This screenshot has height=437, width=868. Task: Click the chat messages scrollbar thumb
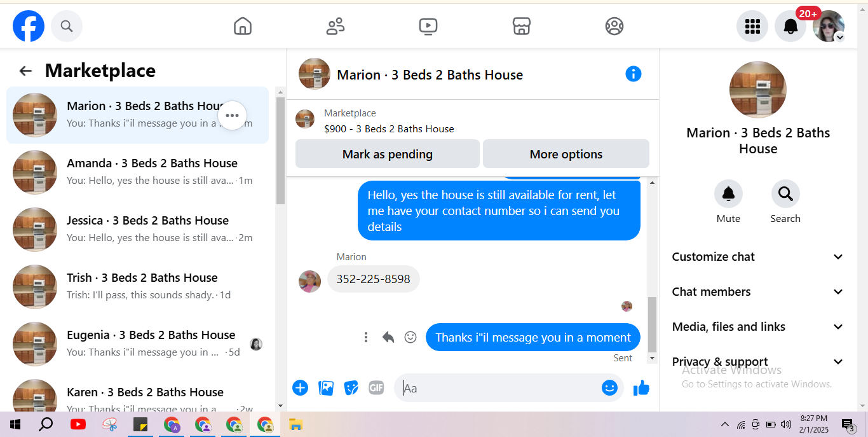[652, 324]
